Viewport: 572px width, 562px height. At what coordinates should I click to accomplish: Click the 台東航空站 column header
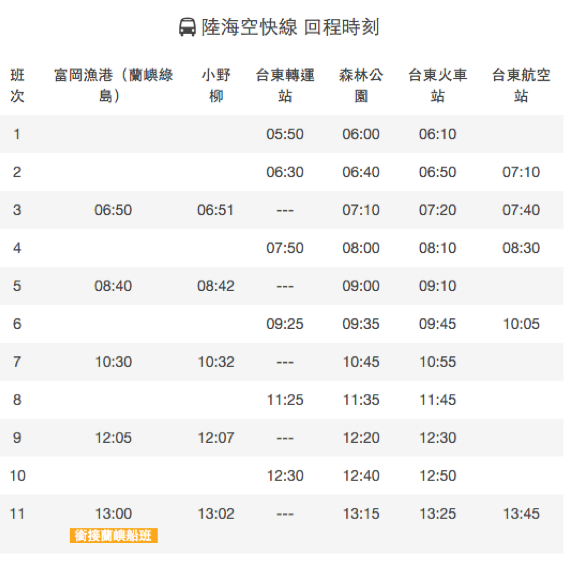521,85
